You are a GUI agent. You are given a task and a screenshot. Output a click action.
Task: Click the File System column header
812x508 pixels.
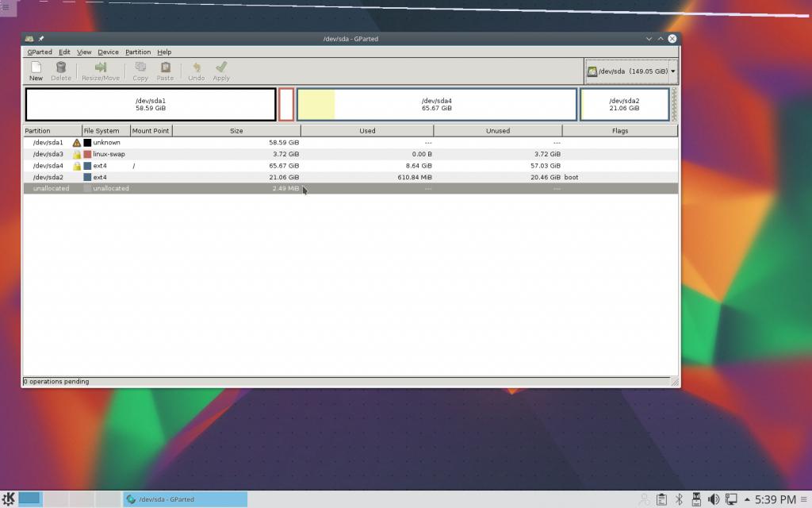[x=101, y=131]
